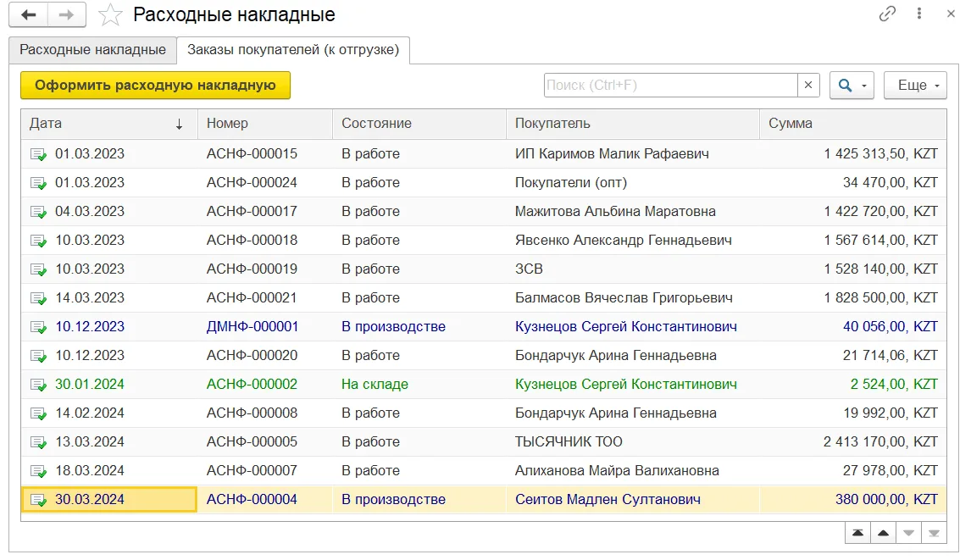Jump to the last row of the list

(x=934, y=533)
